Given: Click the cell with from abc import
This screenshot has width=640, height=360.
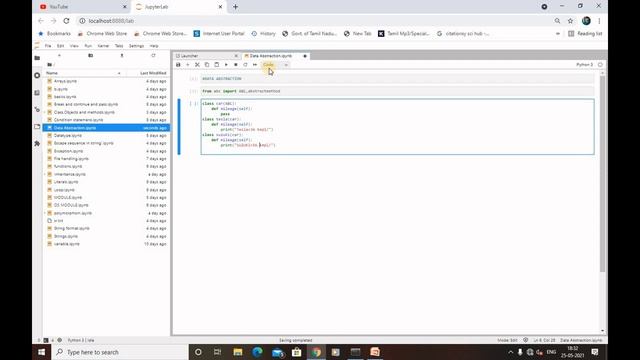Looking at the screenshot, I should [x=397, y=91].
